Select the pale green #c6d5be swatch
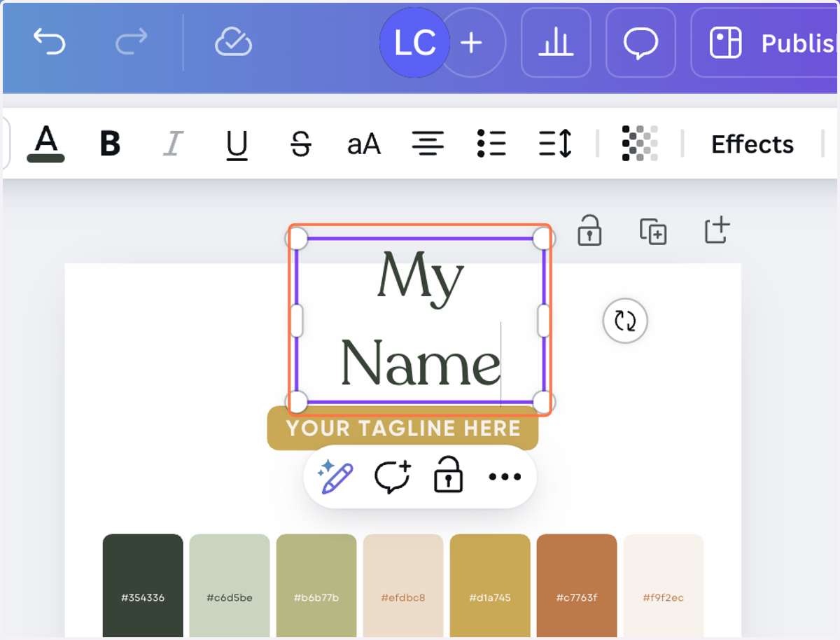Screen dimensions: 840x640 (230, 586)
